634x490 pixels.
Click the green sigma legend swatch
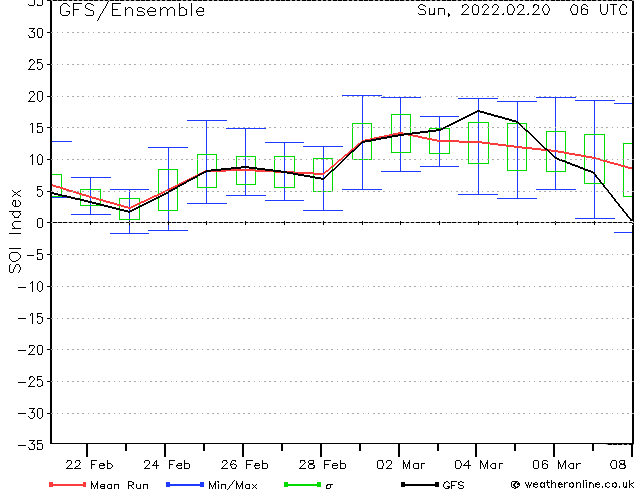click(x=302, y=484)
